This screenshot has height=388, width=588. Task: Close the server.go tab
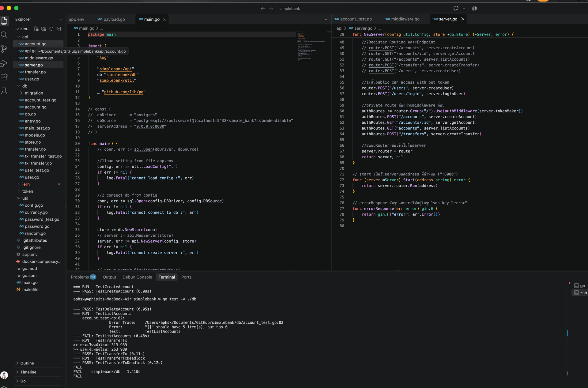463,19
